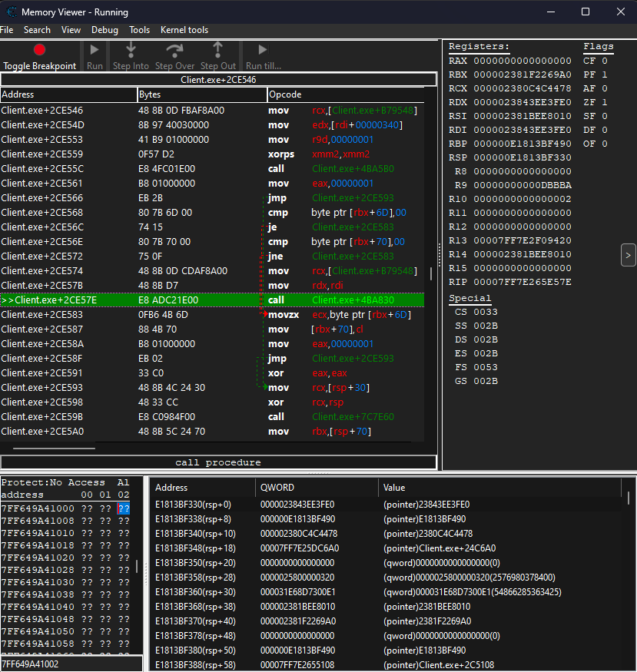The width and height of the screenshot is (637, 672).
Task: Click the Toggle Breakpoint red circle icon
Action: coord(39,50)
